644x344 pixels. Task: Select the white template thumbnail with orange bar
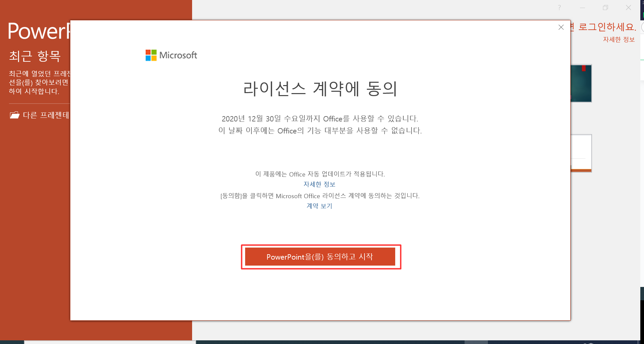tap(581, 153)
